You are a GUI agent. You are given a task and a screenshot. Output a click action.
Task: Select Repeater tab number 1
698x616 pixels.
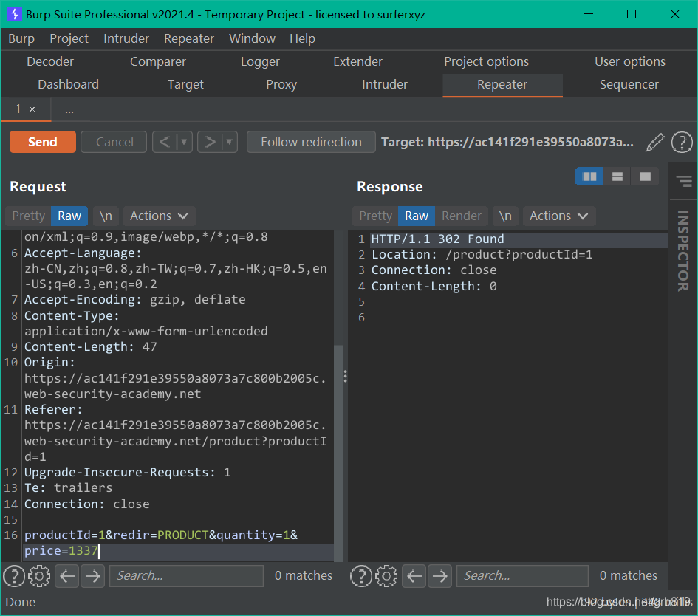click(x=18, y=109)
